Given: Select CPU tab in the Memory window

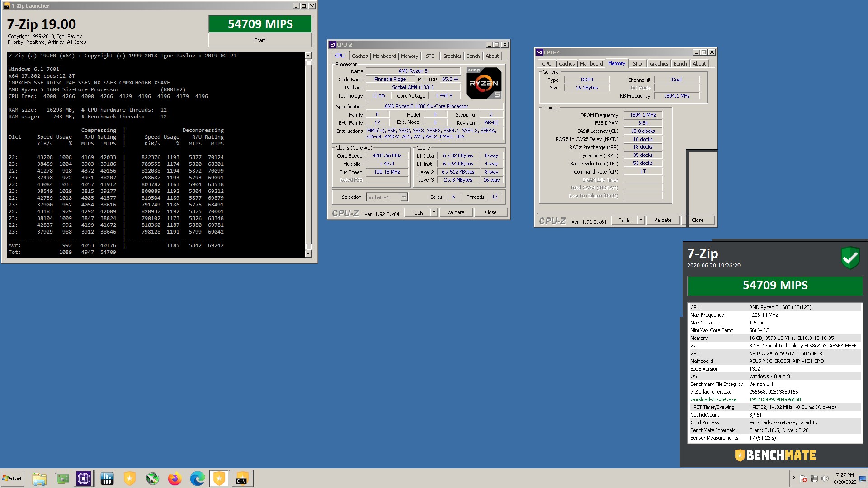Looking at the screenshot, I should [x=547, y=64].
